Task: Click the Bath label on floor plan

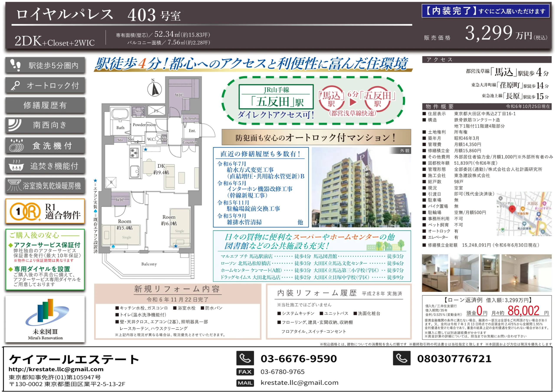Action: pos(120,128)
